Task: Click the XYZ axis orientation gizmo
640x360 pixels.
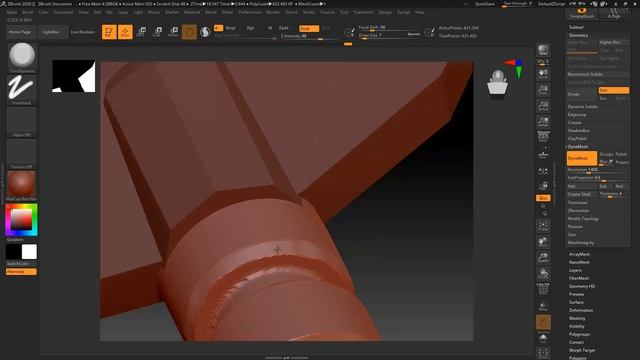Action: (x=516, y=68)
